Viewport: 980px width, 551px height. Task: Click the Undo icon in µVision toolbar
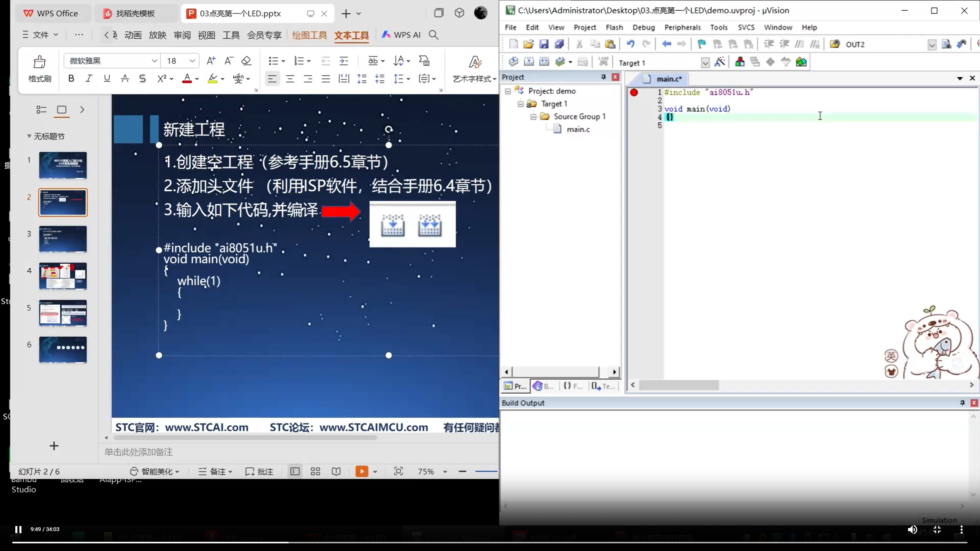coord(630,44)
